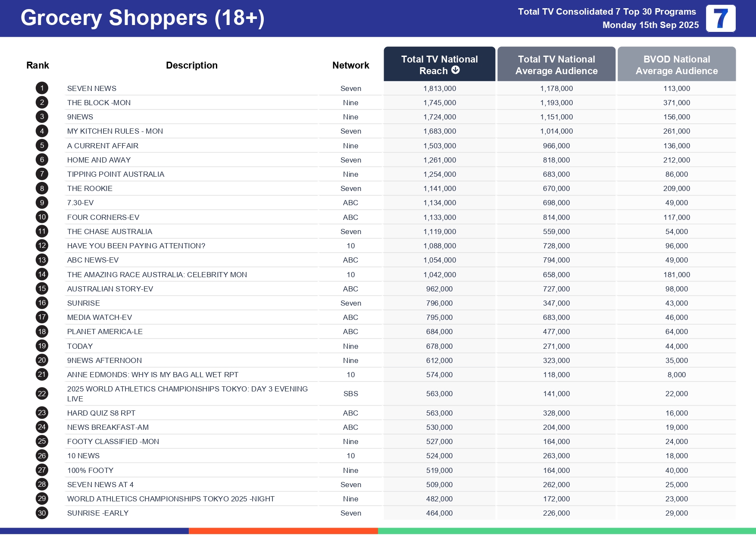Click the Grocery Shoppers (18+) title
Viewport: 756px width, 535px height.
point(142,18)
